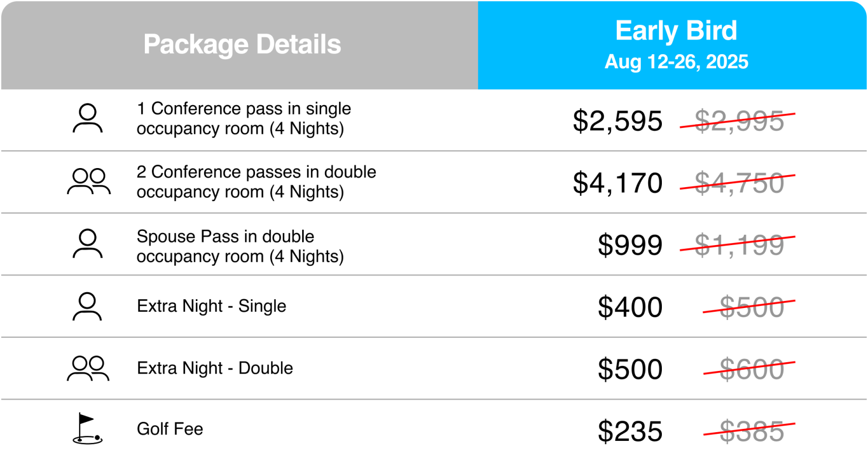The image size is (868, 462).
Task: Click the crossed-out $4,750 price
Action: pyautogui.click(x=738, y=183)
